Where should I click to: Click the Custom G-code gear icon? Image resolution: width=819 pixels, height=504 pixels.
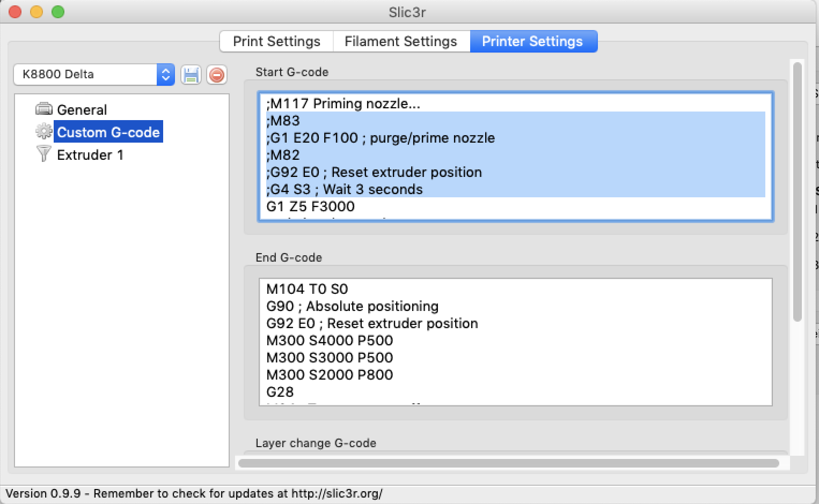(43, 132)
